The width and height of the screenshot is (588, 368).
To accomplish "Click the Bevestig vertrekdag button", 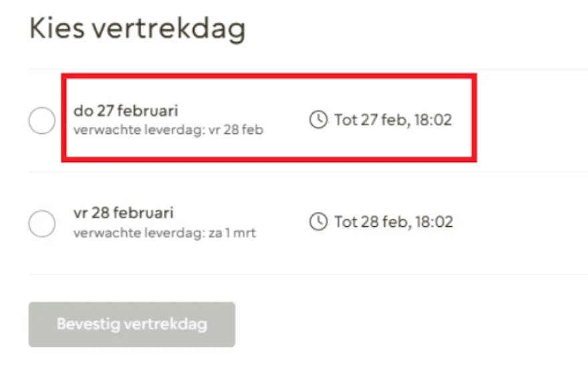I will click(x=132, y=325).
